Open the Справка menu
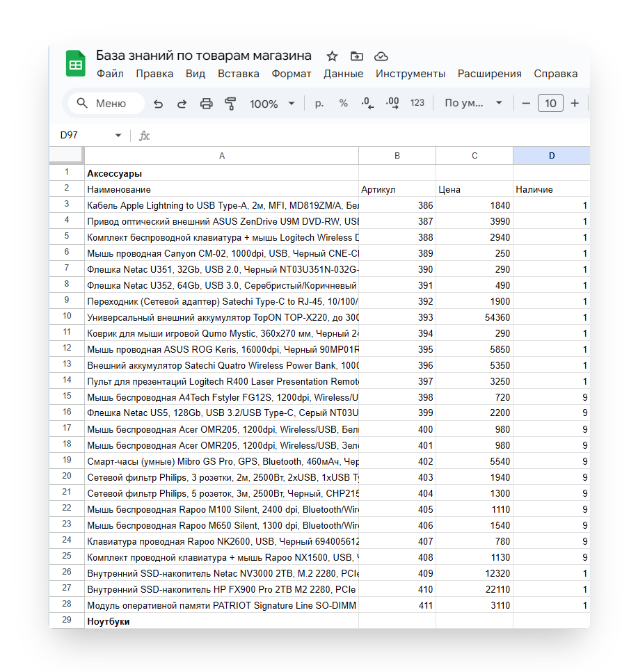Image resolution: width=638 pixels, height=672 pixels. pos(556,74)
